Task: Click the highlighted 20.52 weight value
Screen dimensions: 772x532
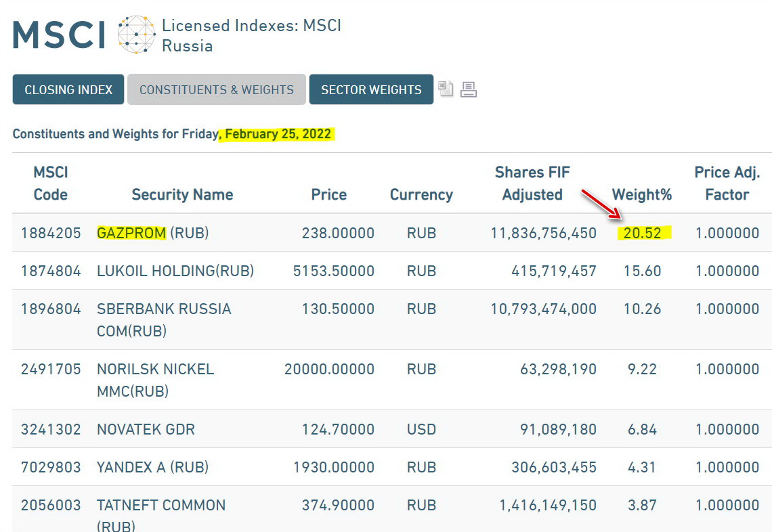Action: coord(642,234)
